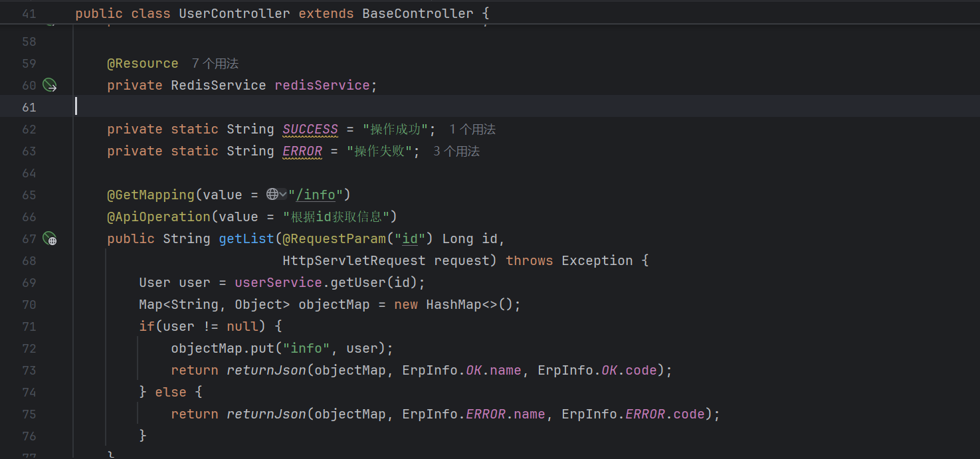The height and width of the screenshot is (459, 980).
Task: Click the "根据id获取信息" string
Action: (336, 217)
